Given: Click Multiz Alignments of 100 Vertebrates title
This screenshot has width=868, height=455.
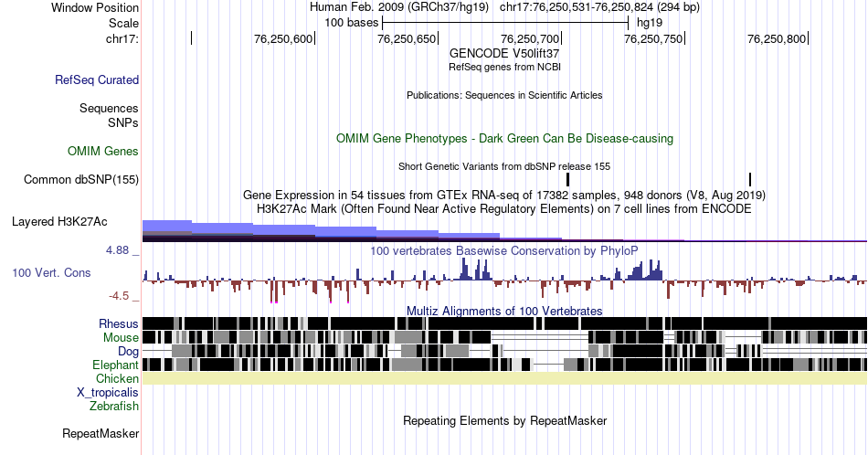Looking at the screenshot, I should pos(504,311).
